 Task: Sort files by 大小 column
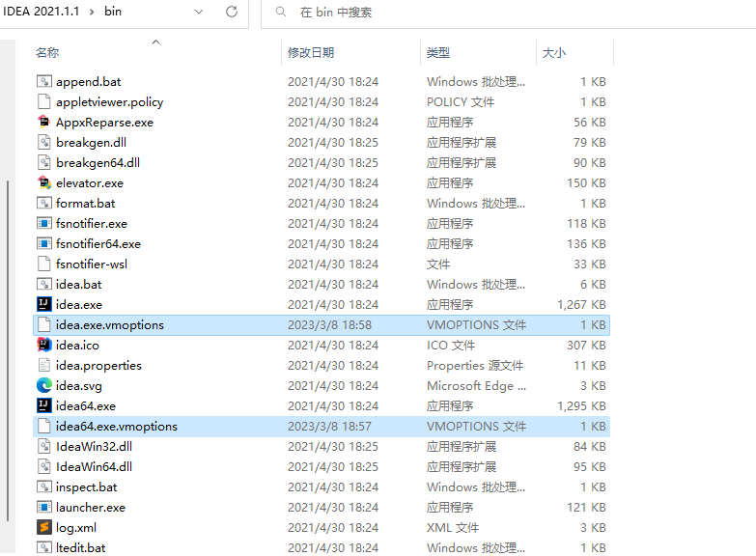pos(554,52)
